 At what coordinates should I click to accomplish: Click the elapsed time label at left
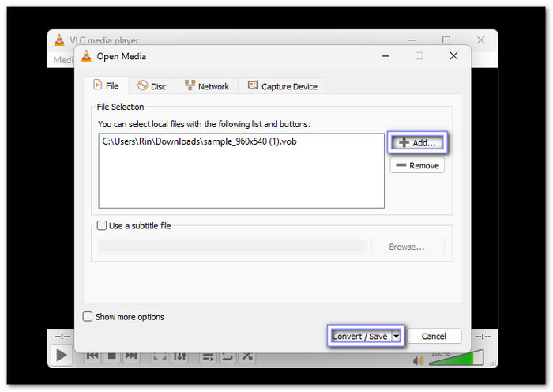click(x=62, y=337)
